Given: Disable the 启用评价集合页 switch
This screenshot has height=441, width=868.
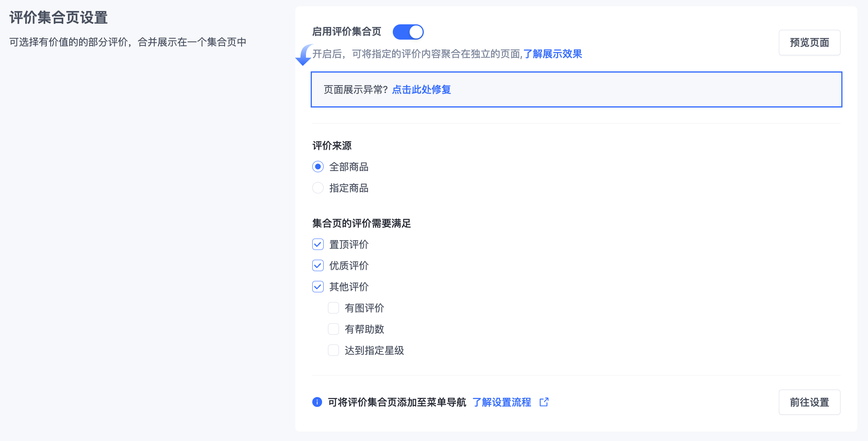Looking at the screenshot, I should click(x=408, y=32).
